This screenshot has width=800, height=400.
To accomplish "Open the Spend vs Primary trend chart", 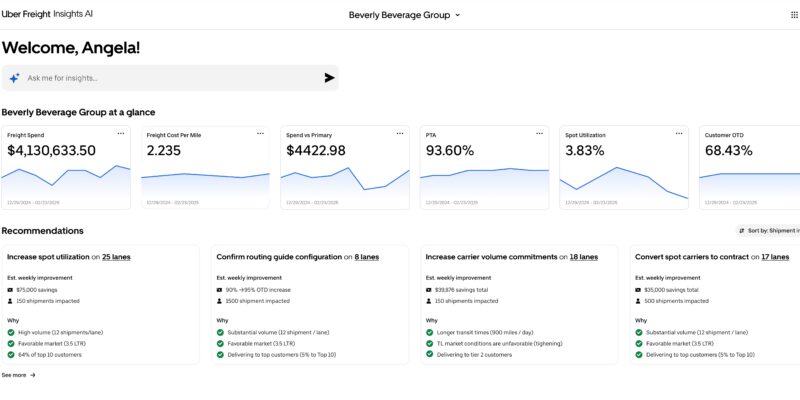I will [345, 183].
